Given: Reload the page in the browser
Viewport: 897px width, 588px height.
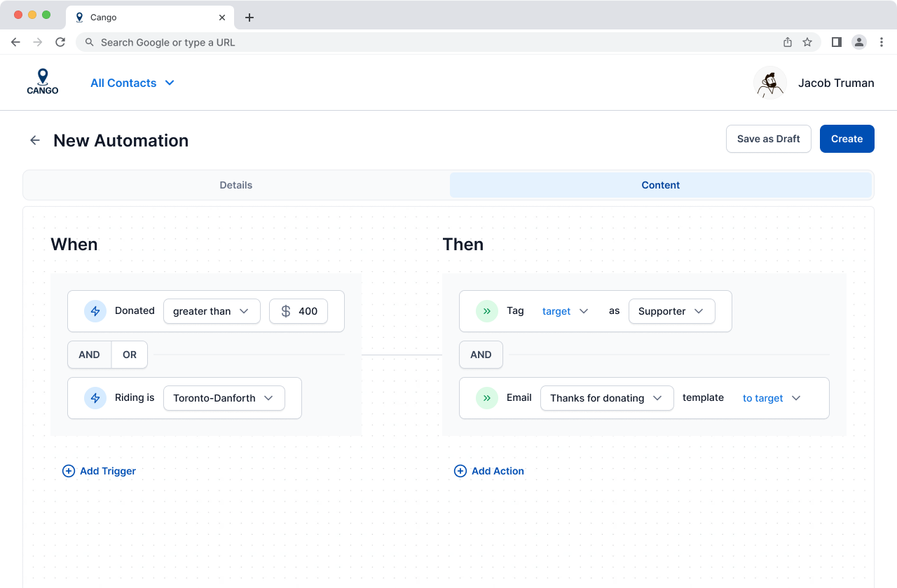Looking at the screenshot, I should [60, 42].
